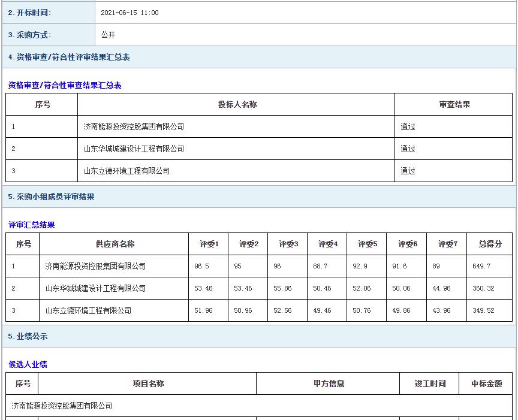Click the 总得分 column header
Screen dimensions: 518x420
(x=490, y=244)
